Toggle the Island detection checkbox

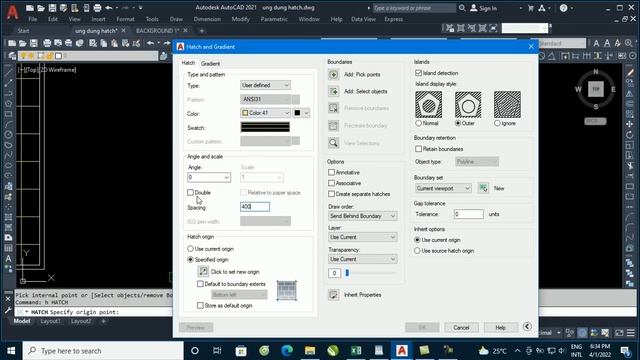pos(418,73)
